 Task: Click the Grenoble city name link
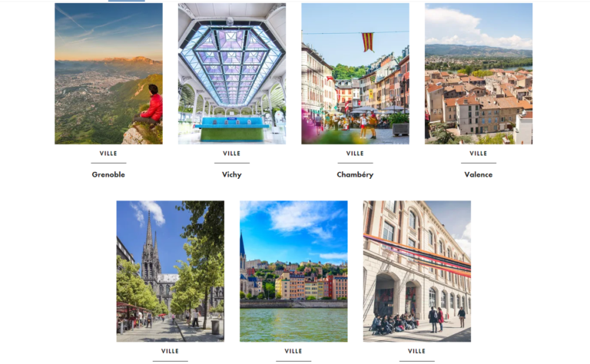[108, 174]
